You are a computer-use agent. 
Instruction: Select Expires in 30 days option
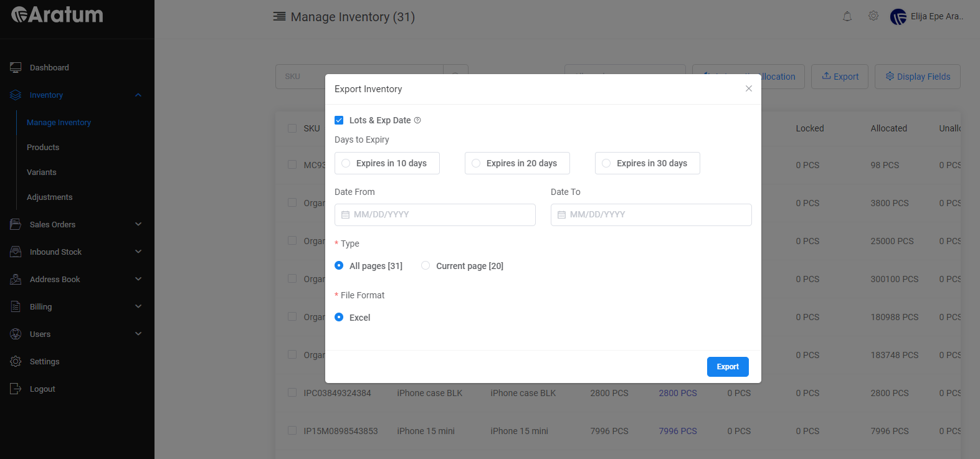pyautogui.click(x=647, y=163)
